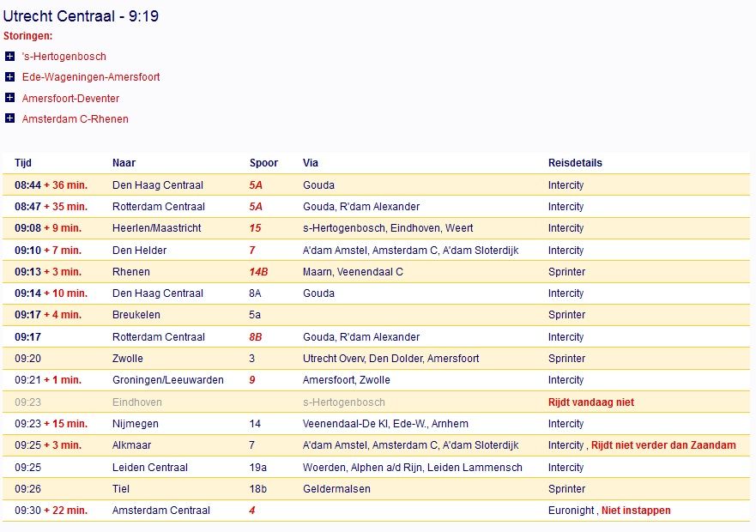
Task: Click the Utrecht Centraal - 9:19 heading
Action: [x=81, y=16]
